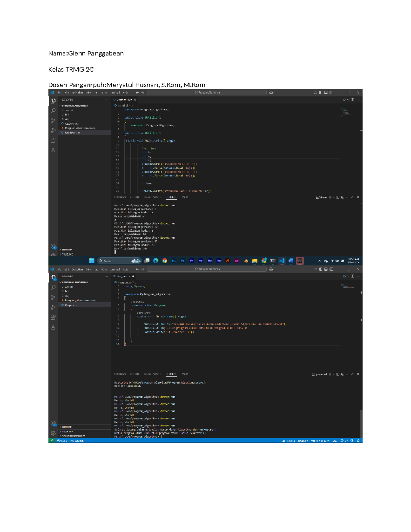Split the Program.cs editor

[x=352, y=276]
